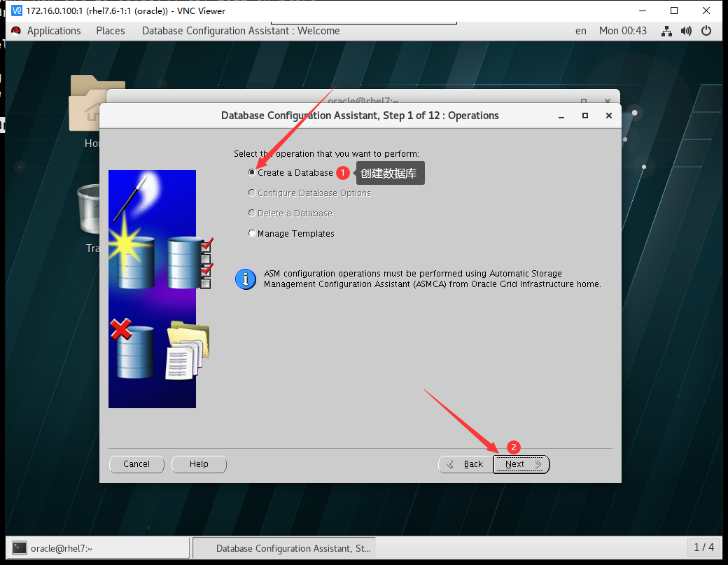Screen dimensions: 728x565
Task: Click the dialog title Step 1 of 12 : Operations
Action: click(360, 116)
